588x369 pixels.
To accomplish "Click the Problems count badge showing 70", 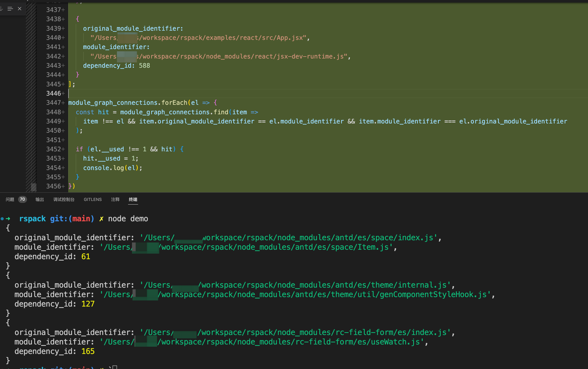I will click(22, 199).
